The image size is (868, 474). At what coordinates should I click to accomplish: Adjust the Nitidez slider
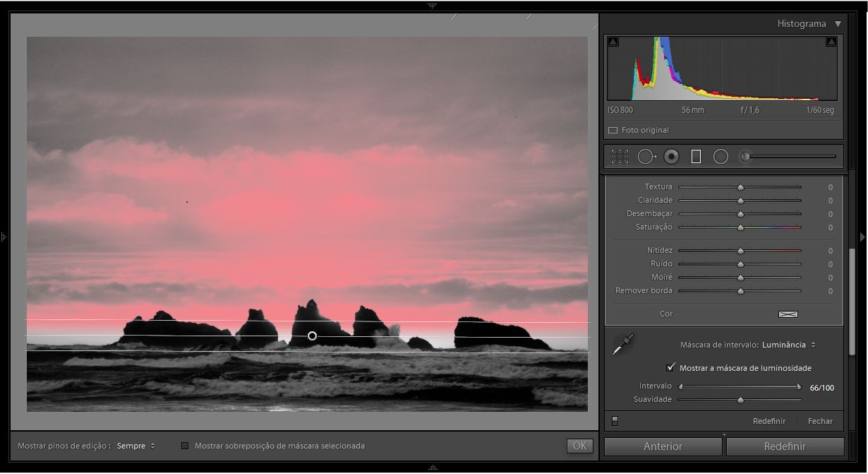[x=740, y=251]
